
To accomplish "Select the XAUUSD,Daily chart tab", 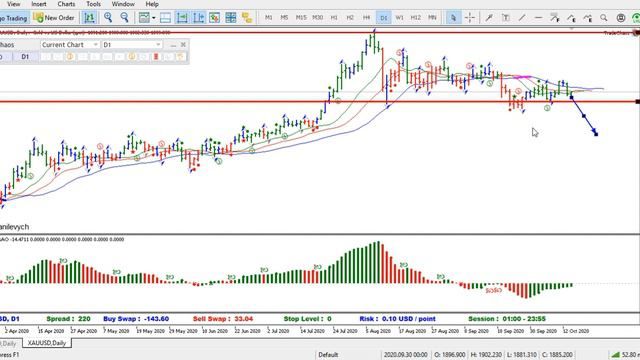I will (47, 343).
